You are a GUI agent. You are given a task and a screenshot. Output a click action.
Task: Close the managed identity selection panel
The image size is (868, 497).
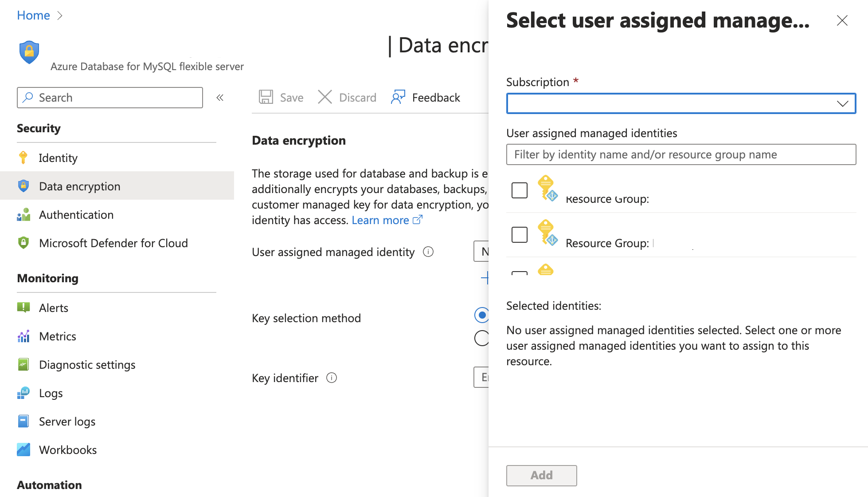click(x=842, y=20)
